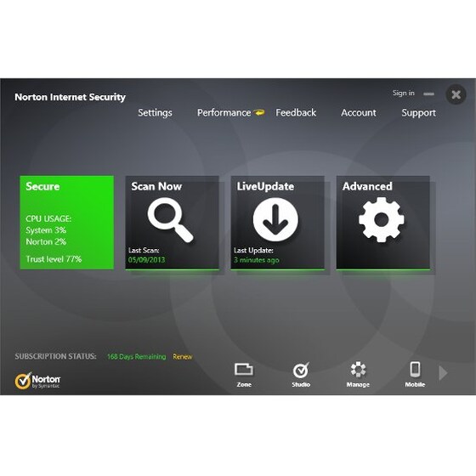Open the Account menu item

(x=359, y=112)
